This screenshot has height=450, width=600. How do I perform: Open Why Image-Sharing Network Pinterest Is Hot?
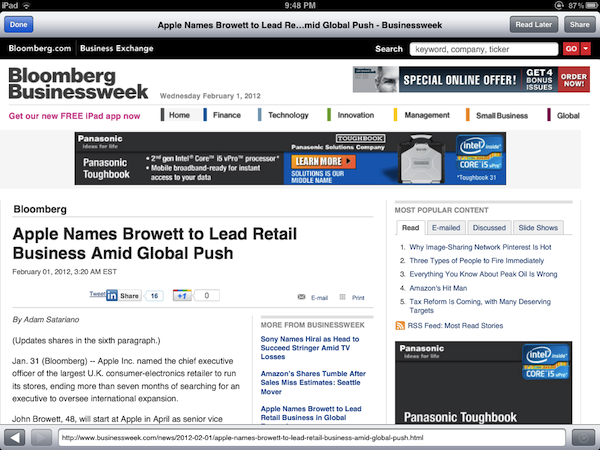coord(480,247)
